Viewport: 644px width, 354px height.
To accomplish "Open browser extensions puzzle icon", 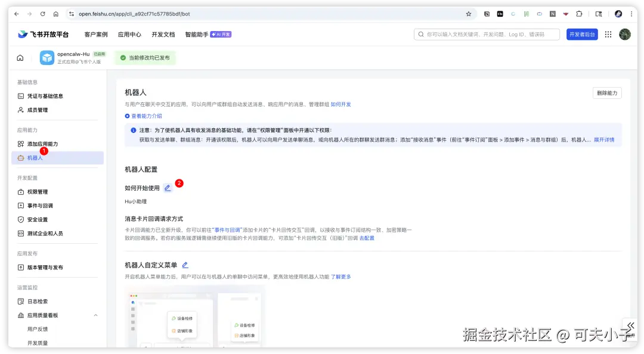I will pos(579,14).
